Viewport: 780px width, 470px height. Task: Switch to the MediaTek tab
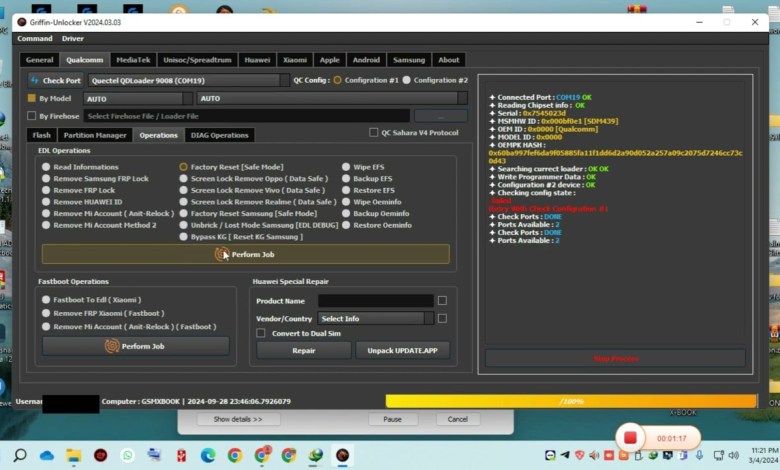click(133, 60)
